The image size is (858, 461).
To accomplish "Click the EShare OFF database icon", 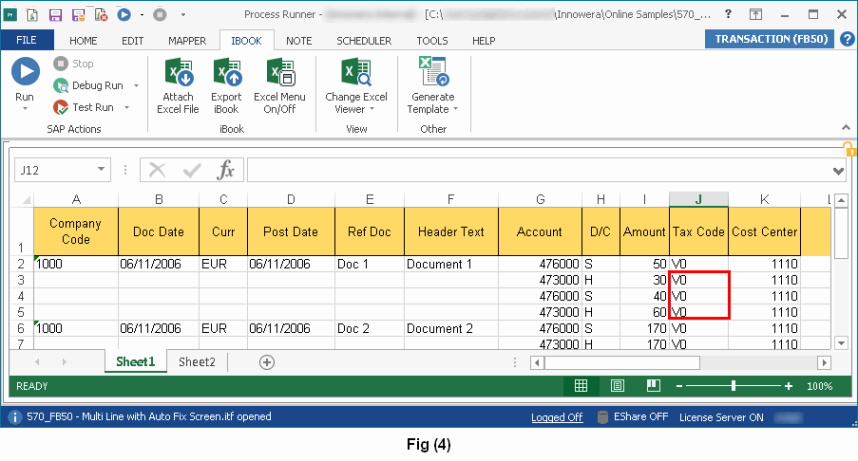I will (x=602, y=417).
